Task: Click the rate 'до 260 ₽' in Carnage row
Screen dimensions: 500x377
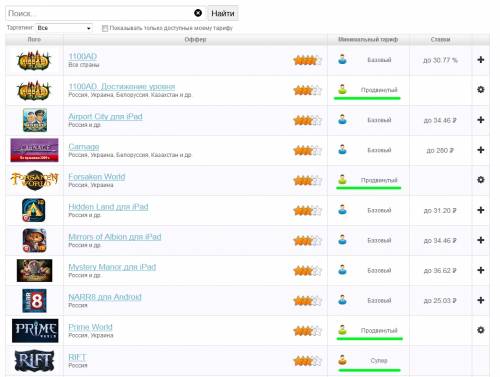Action: click(440, 150)
